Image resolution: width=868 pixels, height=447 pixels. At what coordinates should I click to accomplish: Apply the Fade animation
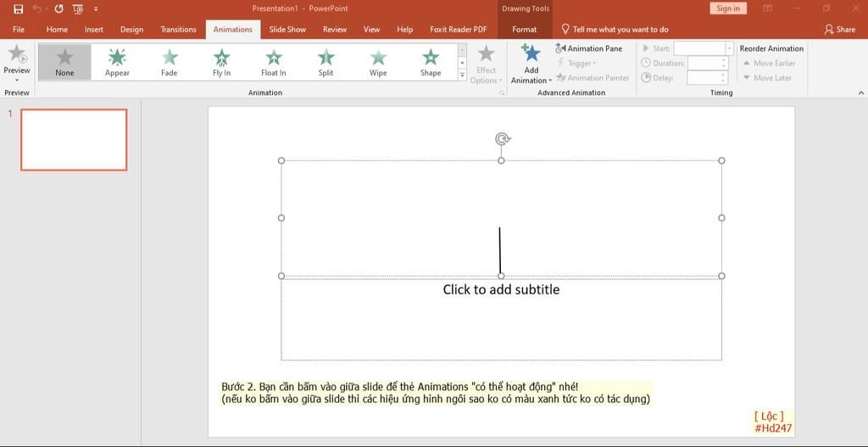(x=170, y=62)
